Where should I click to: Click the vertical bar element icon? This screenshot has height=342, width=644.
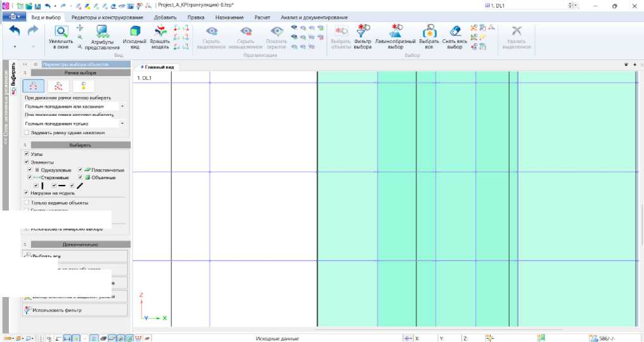pyautogui.click(x=42, y=186)
